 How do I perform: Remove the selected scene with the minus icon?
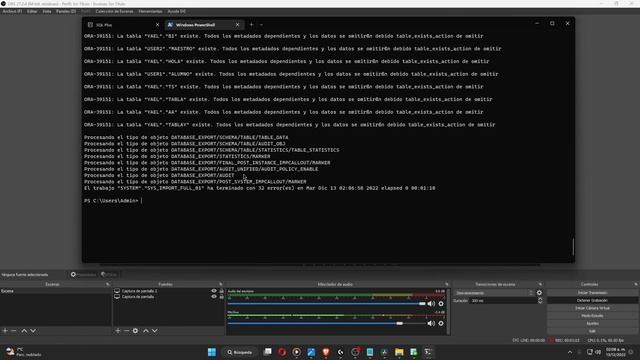(13, 331)
